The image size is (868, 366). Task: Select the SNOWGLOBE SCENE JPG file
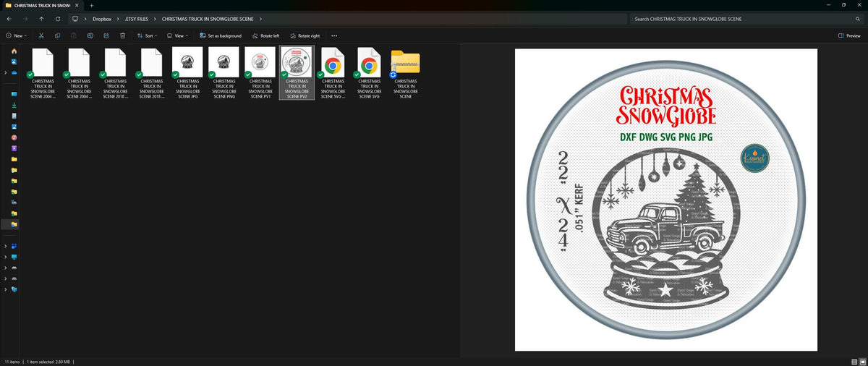point(188,73)
